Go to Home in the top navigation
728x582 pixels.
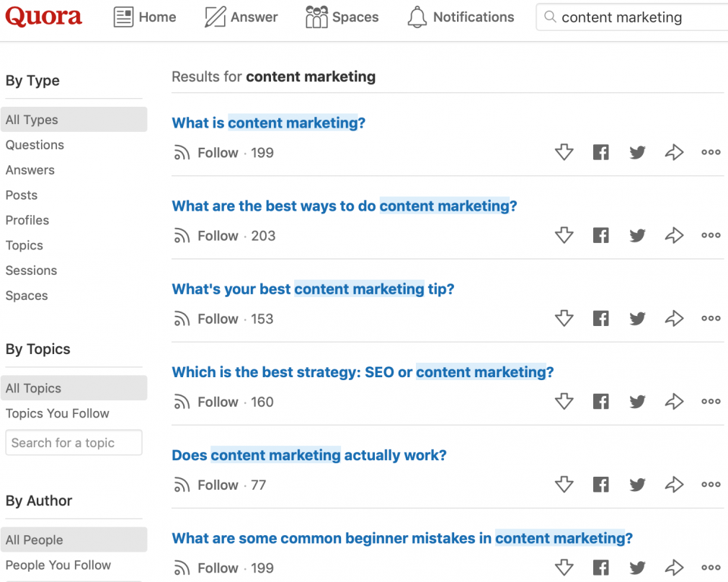[x=145, y=17]
